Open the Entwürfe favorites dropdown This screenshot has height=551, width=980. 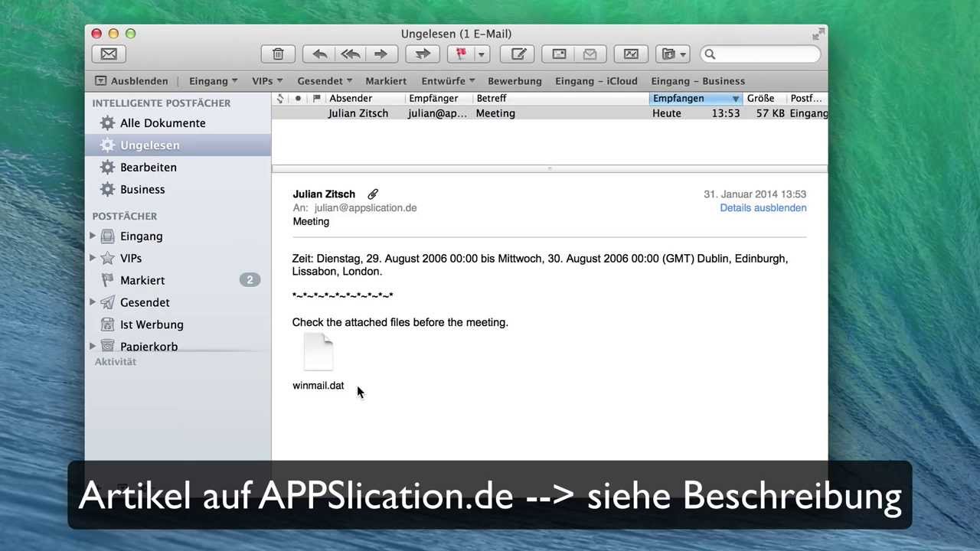(x=448, y=81)
